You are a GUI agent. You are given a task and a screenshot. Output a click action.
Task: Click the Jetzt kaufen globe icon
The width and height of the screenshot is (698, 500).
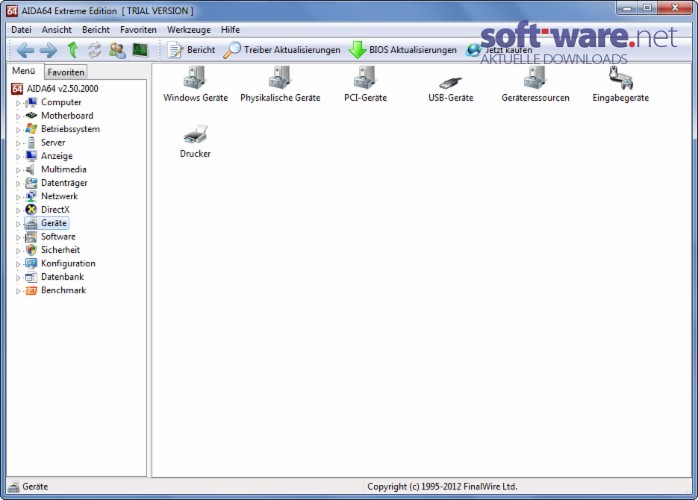point(473,50)
